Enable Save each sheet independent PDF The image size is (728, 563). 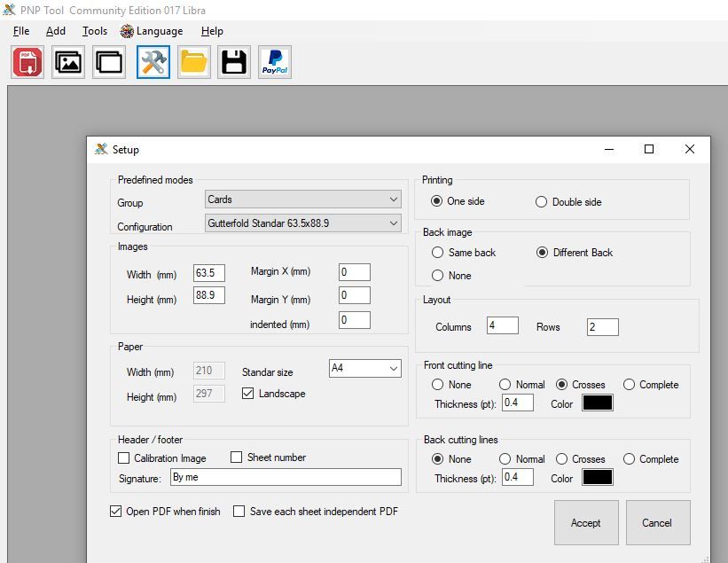239,511
